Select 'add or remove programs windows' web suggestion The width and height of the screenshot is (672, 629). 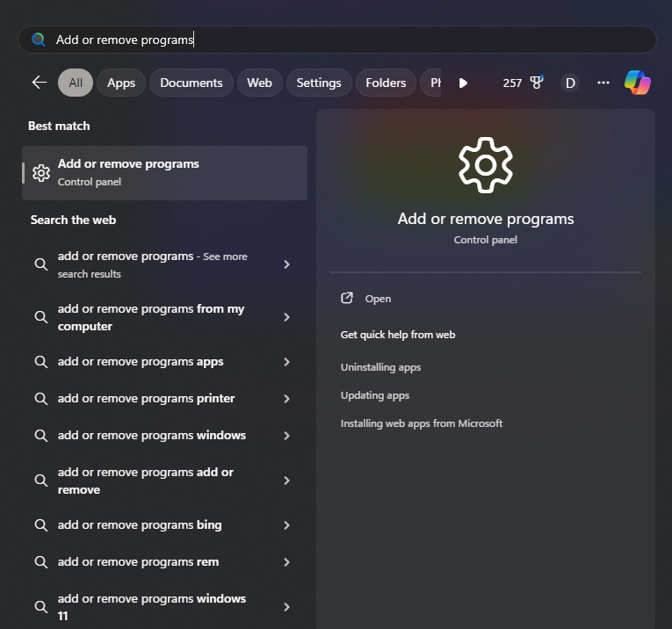tap(152, 436)
